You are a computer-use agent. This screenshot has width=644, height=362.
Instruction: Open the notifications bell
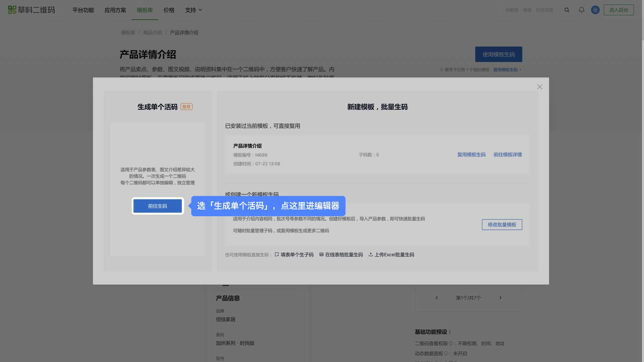click(x=582, y=10)
